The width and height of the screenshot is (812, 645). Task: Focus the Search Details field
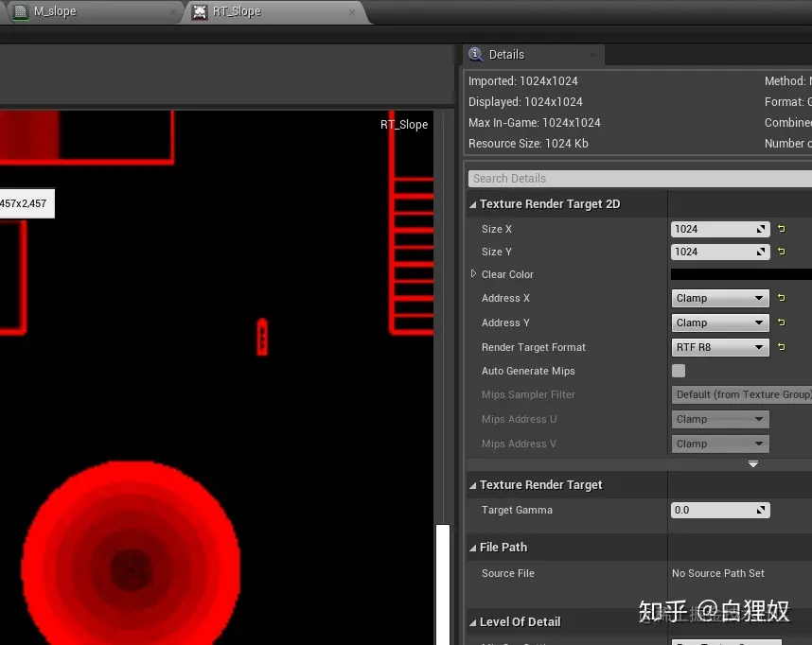click(640, 178)
